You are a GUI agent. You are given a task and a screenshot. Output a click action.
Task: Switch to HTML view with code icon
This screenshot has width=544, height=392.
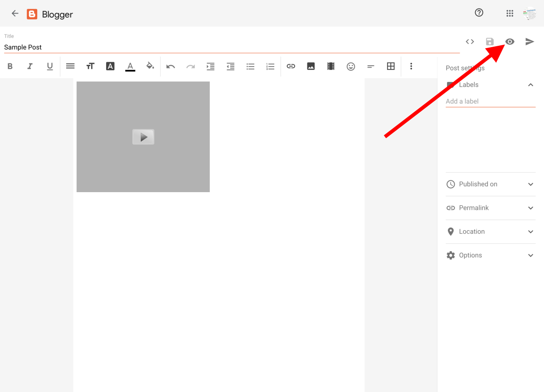tap(470, 42)
